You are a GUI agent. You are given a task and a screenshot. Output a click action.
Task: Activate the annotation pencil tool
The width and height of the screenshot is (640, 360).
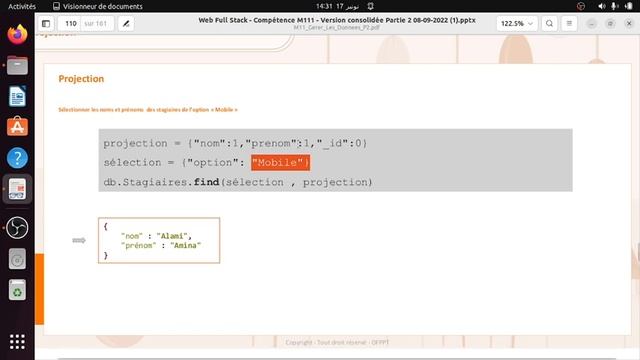(x=126, y=24)
